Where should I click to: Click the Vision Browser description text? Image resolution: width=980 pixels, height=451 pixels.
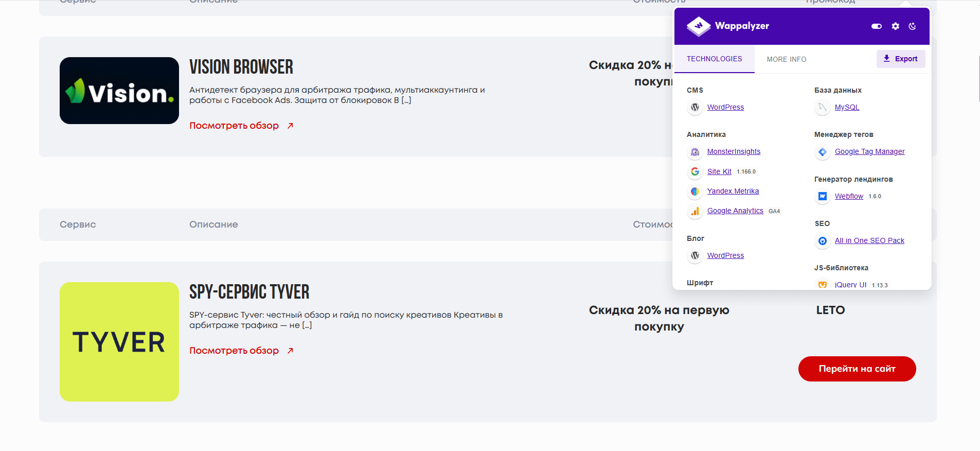click(x=337, y=95)
